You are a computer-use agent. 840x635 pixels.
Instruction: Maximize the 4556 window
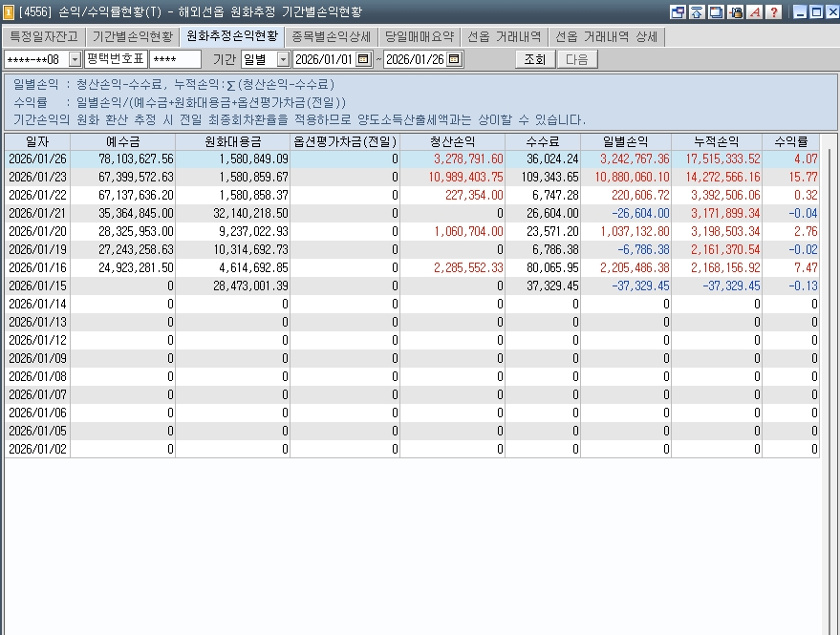[x=816, y=11]
